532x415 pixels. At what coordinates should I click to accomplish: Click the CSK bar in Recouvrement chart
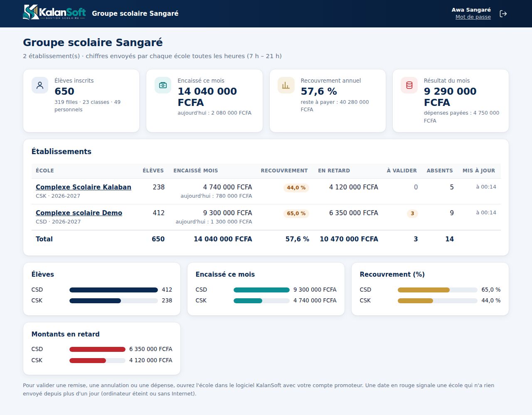[438, 301]
